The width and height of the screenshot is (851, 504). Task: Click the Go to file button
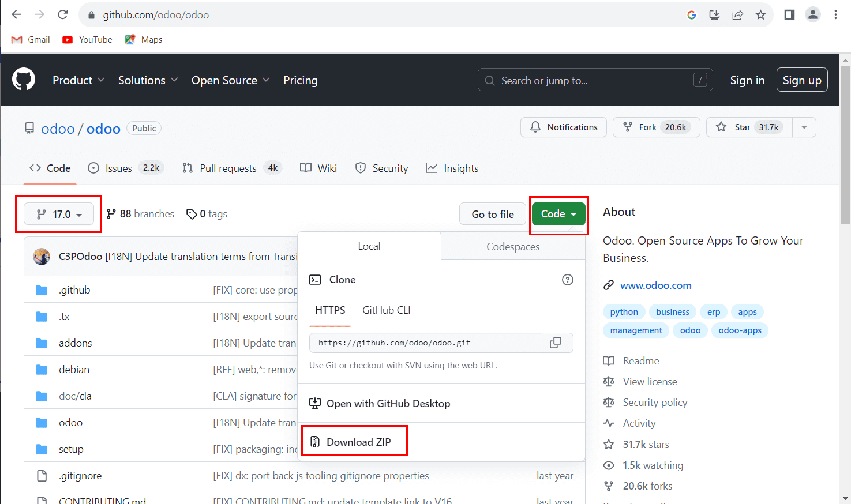[493, 215]
